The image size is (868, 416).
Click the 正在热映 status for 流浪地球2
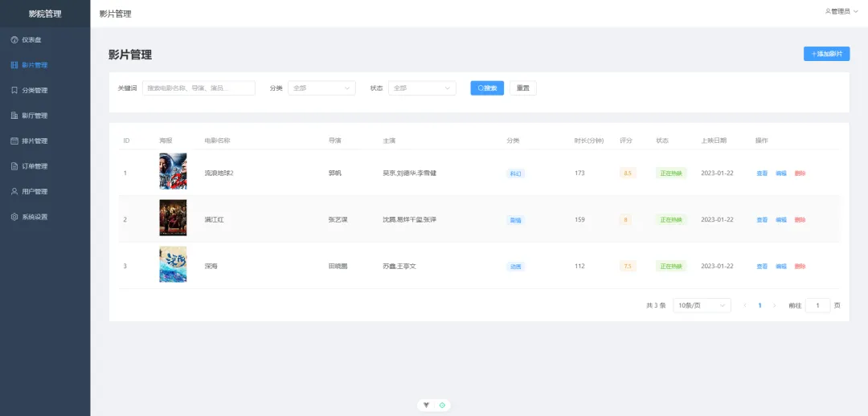coord(671,173)
